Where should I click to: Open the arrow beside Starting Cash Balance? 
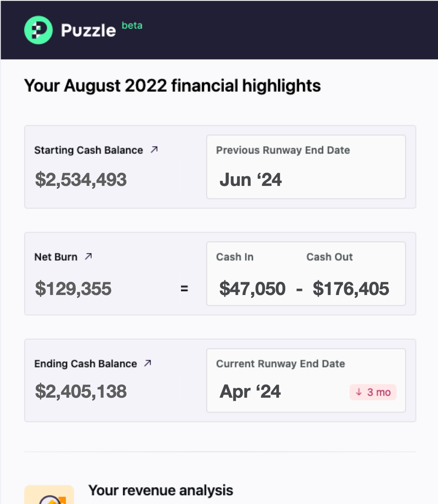(154, 150)
